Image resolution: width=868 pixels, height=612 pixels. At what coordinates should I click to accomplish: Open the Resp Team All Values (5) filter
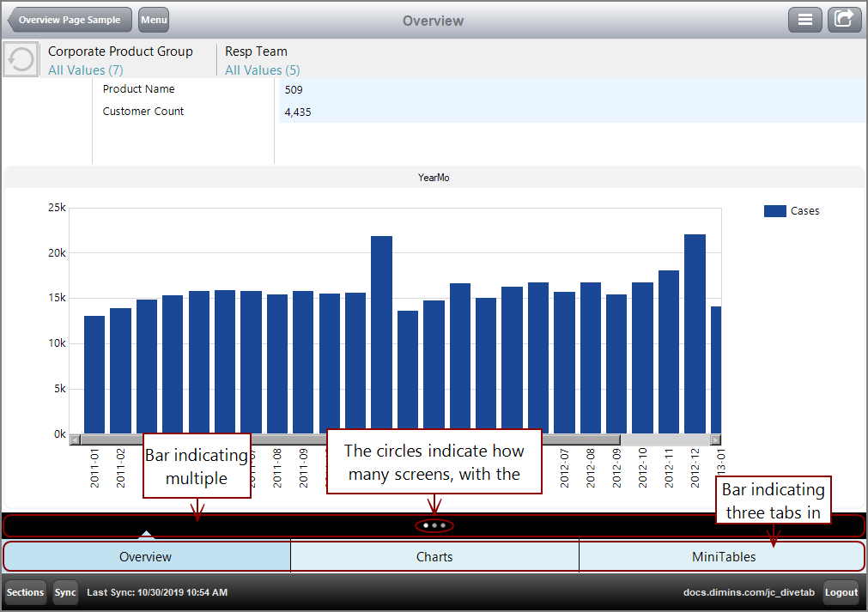pos(261,70)
